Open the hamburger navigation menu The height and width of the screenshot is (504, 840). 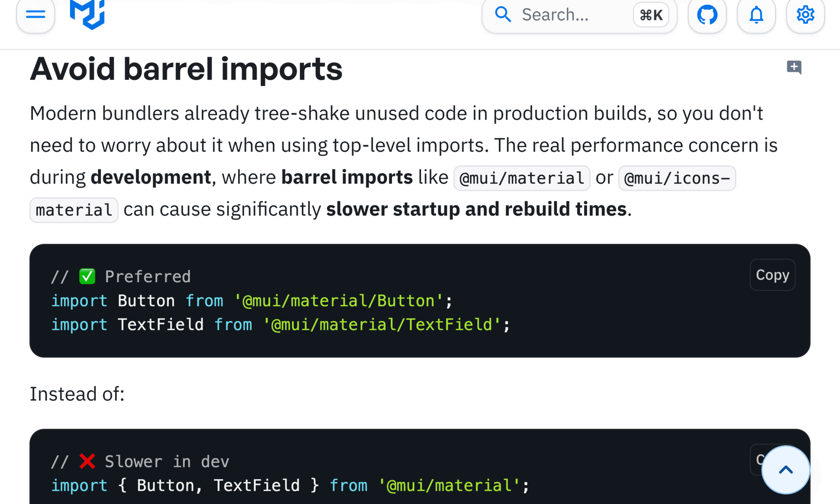click(x=36, y=15)
